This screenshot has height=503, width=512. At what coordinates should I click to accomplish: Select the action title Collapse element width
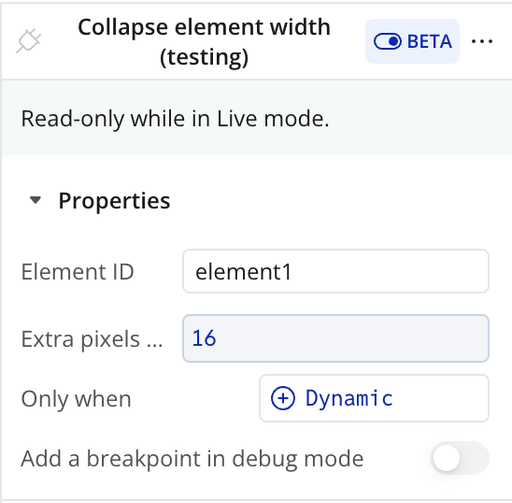tap(204, 42)
